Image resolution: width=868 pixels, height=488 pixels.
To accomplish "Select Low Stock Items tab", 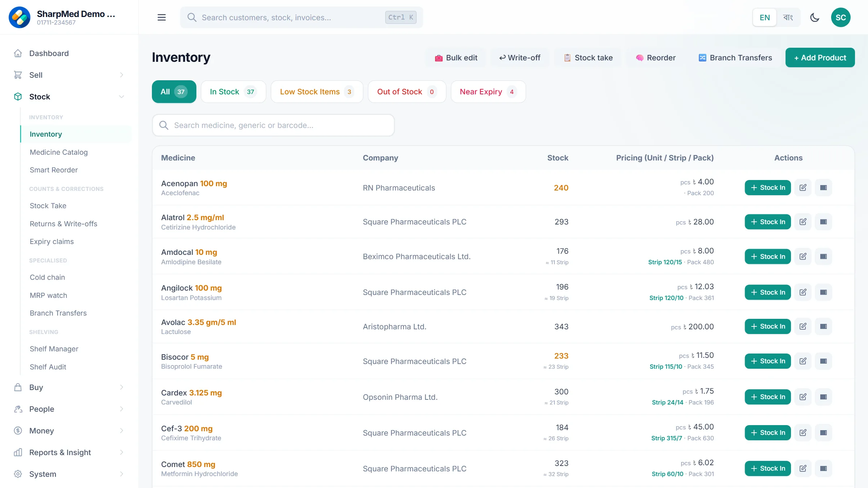I will [x=317, y=92].
